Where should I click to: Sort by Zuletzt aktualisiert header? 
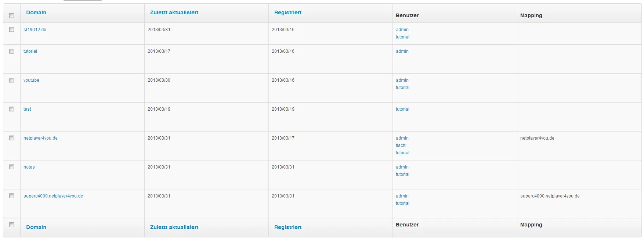174,12
